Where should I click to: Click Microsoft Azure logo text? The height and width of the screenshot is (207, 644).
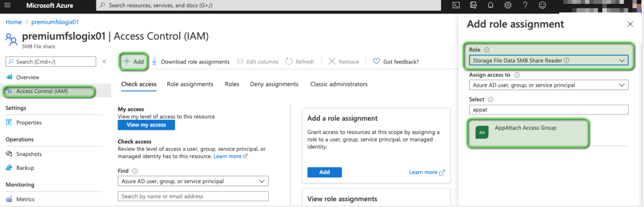49,5
